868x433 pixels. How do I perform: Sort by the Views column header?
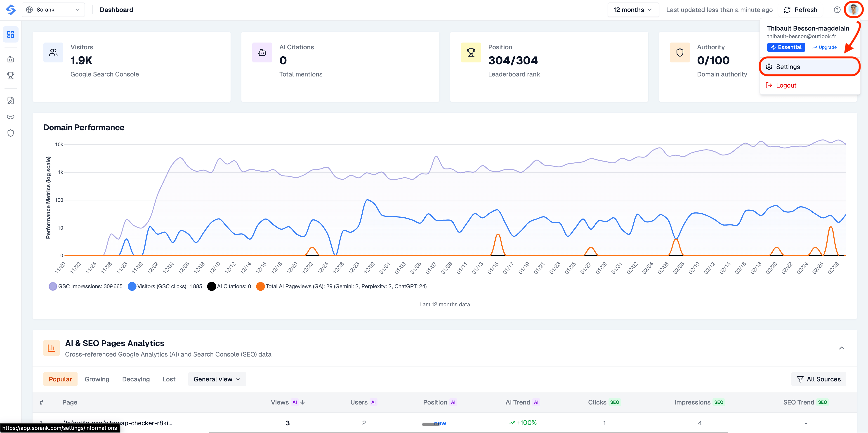pyautogui.click(x=288, y=402)
